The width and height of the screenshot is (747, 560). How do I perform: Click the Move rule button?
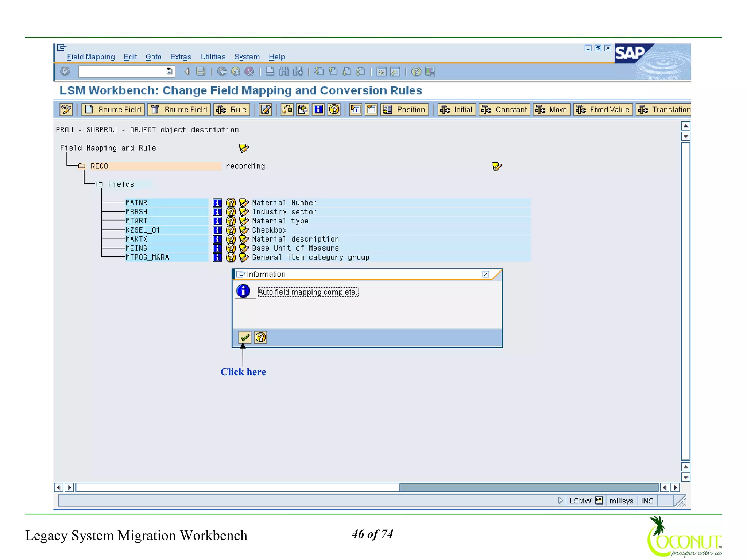[x=551, y=109]
